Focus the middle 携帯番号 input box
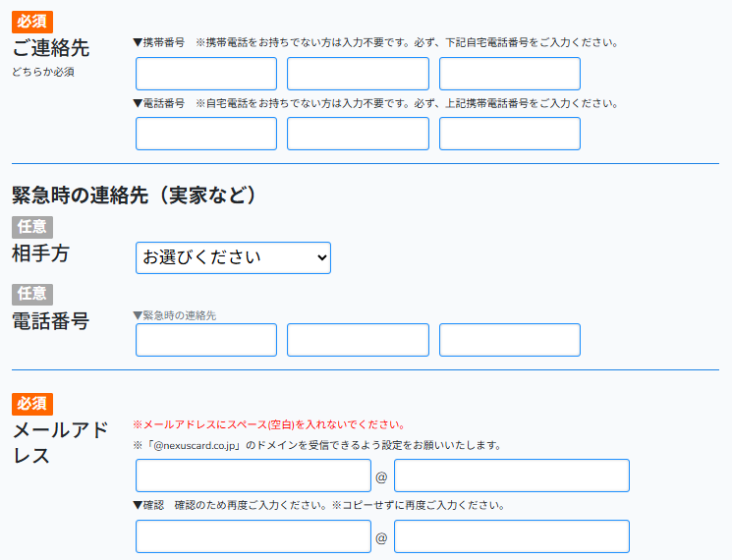Viewport: 732px width, 560px height. 358,74
